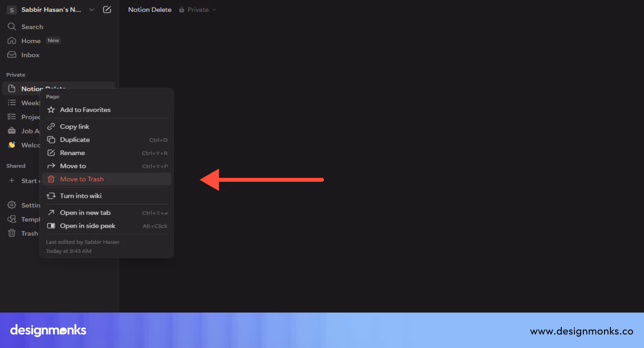Click the new page compose icon
This screenshot has width=644, height=348.
(107, 10)
